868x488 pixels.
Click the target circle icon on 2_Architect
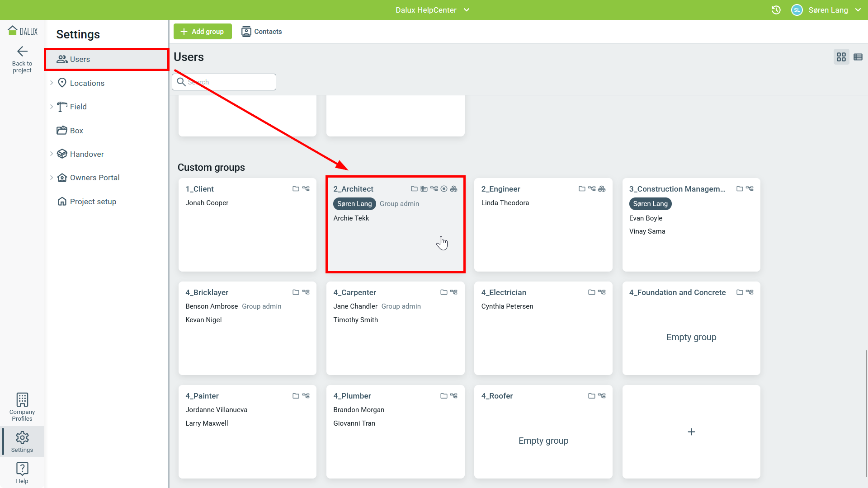pos(444,189)
